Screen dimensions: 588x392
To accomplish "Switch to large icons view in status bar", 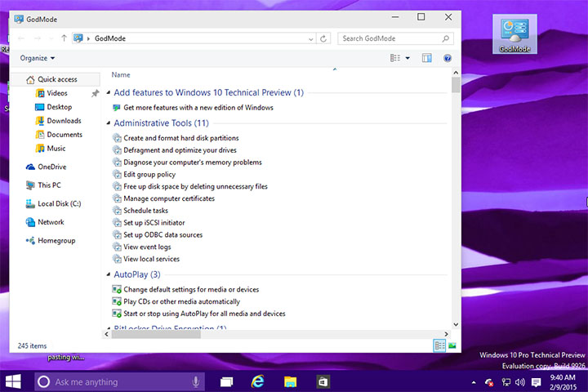I will tap(452, 345).
